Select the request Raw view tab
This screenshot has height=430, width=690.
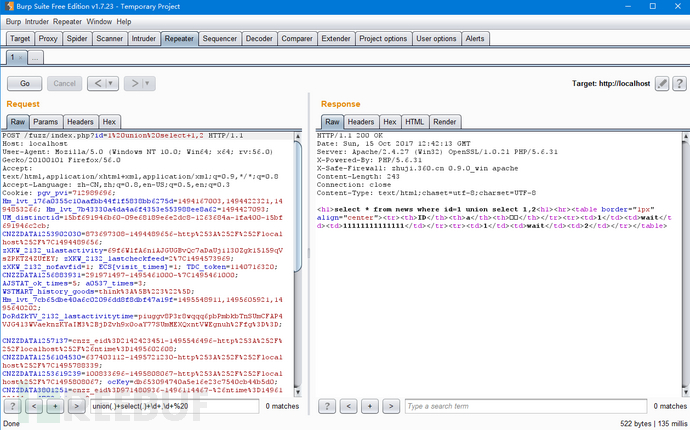click(x=18, y=122)
